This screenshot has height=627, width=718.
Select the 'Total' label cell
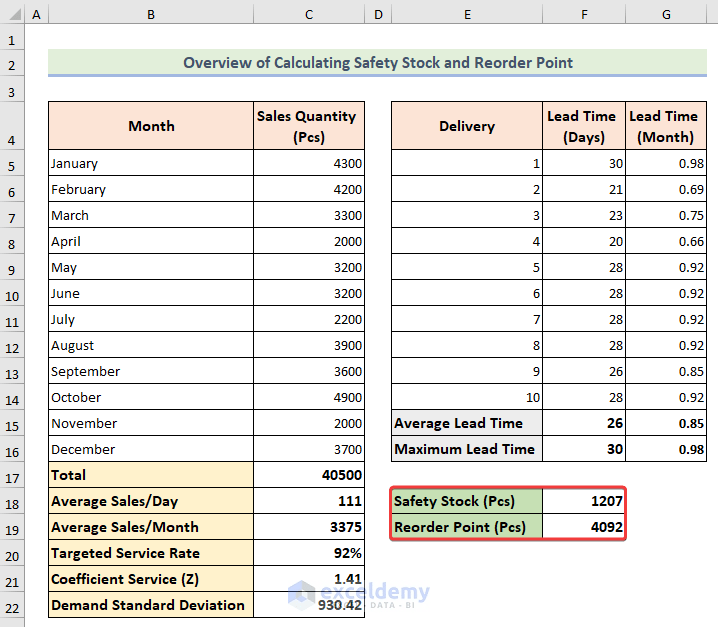151,475
